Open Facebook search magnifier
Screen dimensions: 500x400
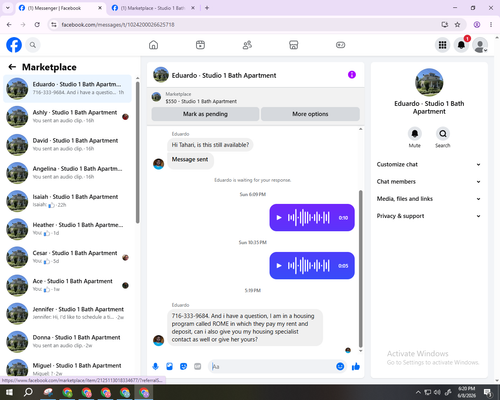pyautogui.click(x=33, y=45)
